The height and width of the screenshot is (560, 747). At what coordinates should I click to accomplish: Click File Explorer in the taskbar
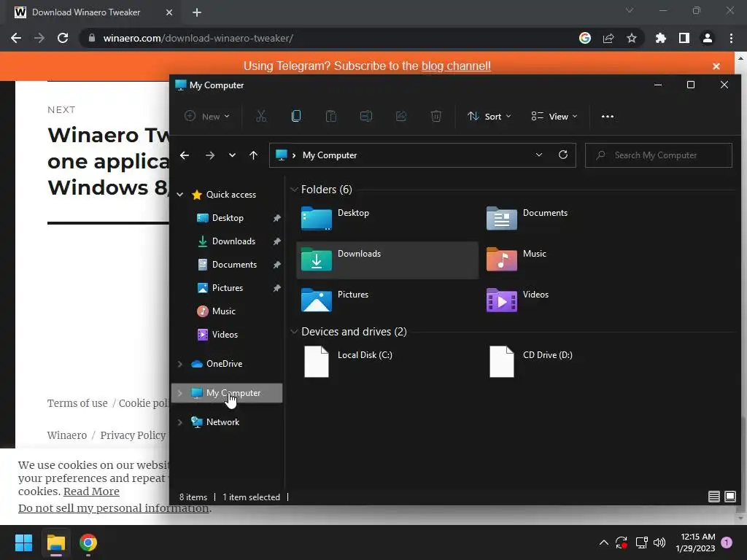(x=55, y=542)
